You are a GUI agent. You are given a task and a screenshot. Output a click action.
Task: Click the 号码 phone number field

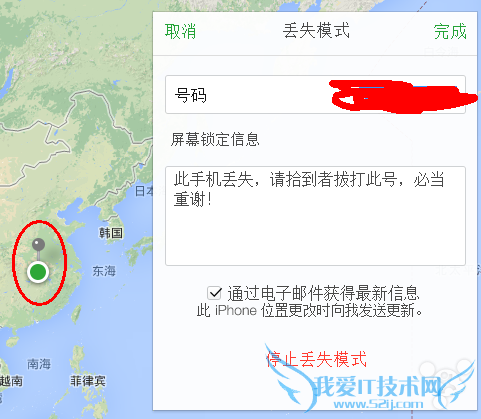pos(315,95)
